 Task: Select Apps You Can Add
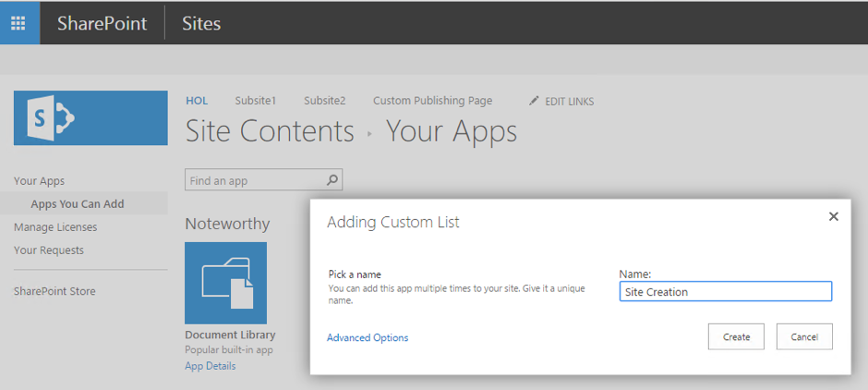pyautogui.click(x=78, y=204)
